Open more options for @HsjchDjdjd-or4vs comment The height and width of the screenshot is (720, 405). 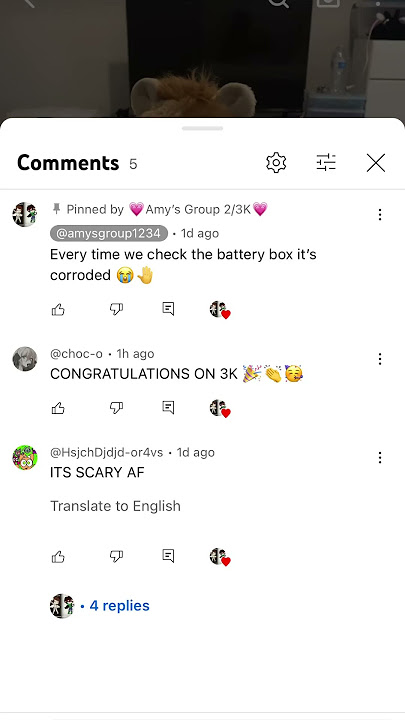[x=380, y=457]
